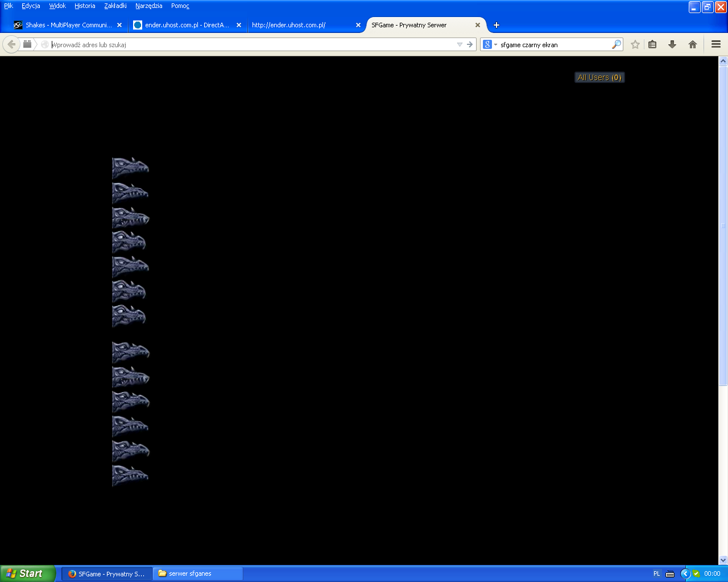Open the Firefox hamburger menu
The image size is (728, 582).
click(x=716, y=44)
